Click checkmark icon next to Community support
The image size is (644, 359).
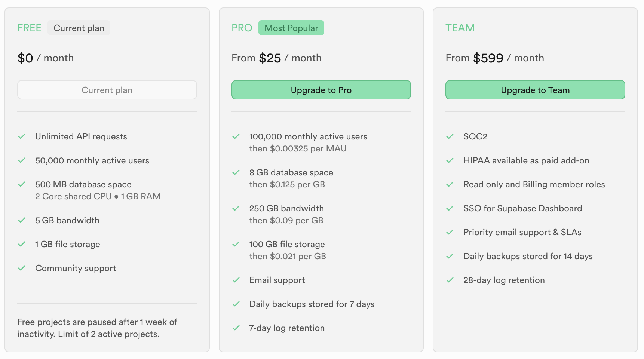[x=22, y=268]
